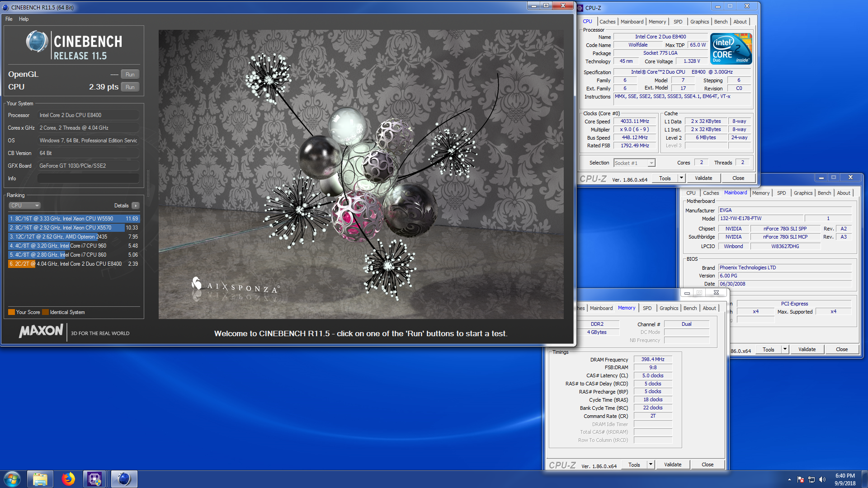Open Graphics tab in Mainboard CPU-Z window

tap(803, 193)
